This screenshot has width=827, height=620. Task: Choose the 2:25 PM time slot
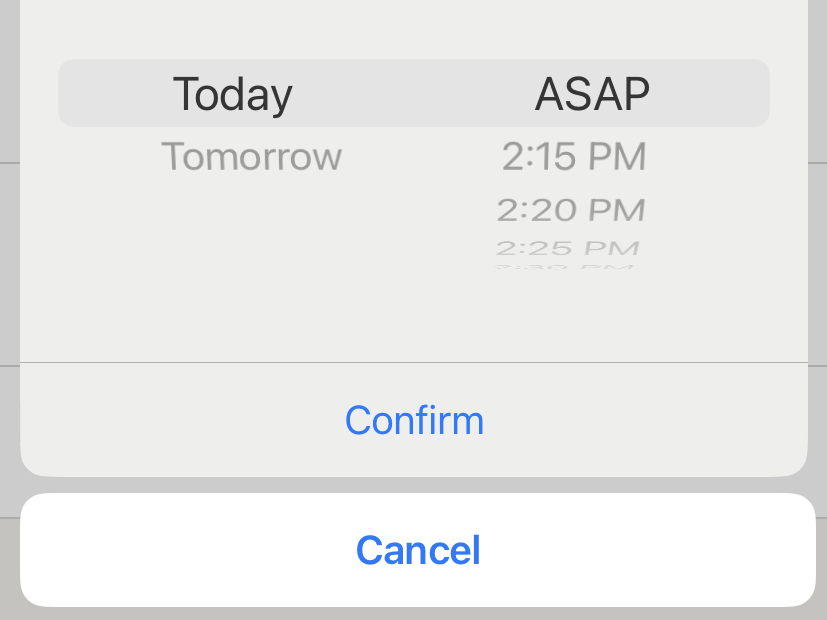pos(567,248)
